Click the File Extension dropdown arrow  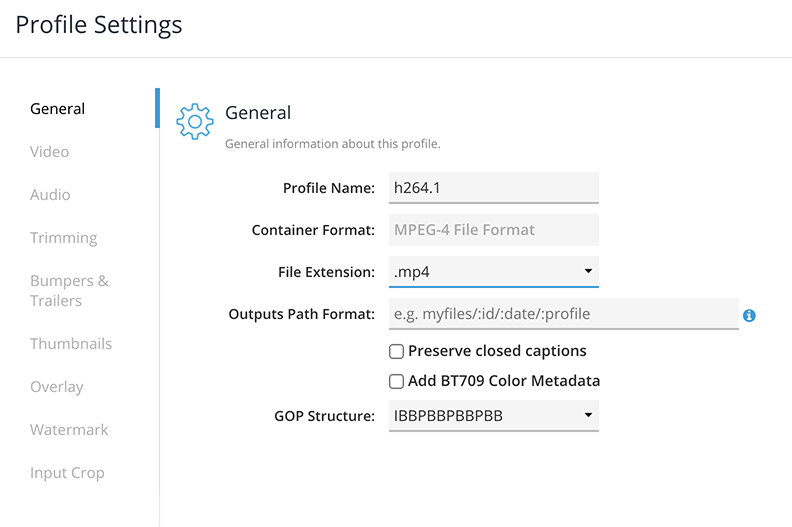(588, 271)
